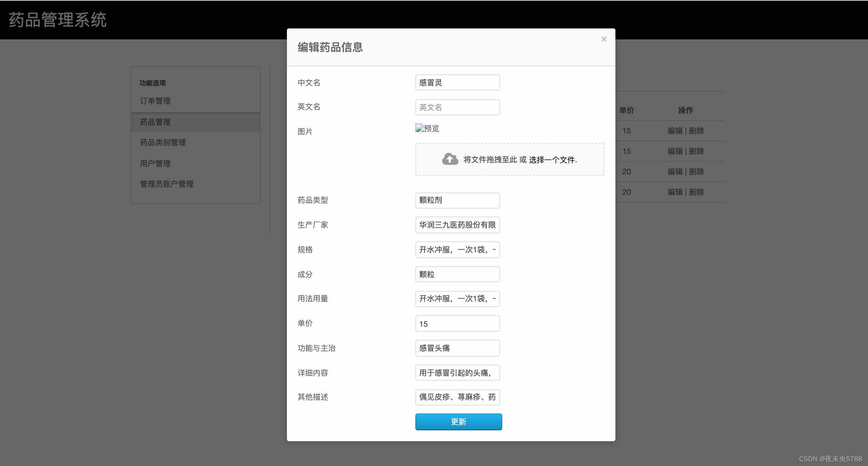Select 药品管理 in the sidebar
Viewport: 868px width, 466px height.
(196, 122)
